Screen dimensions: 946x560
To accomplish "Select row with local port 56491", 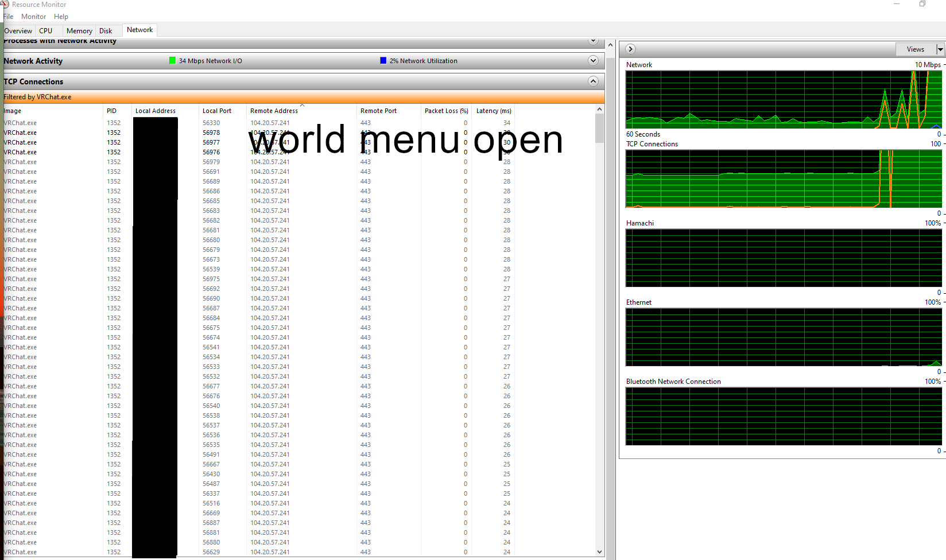I will tap(298, 454).
